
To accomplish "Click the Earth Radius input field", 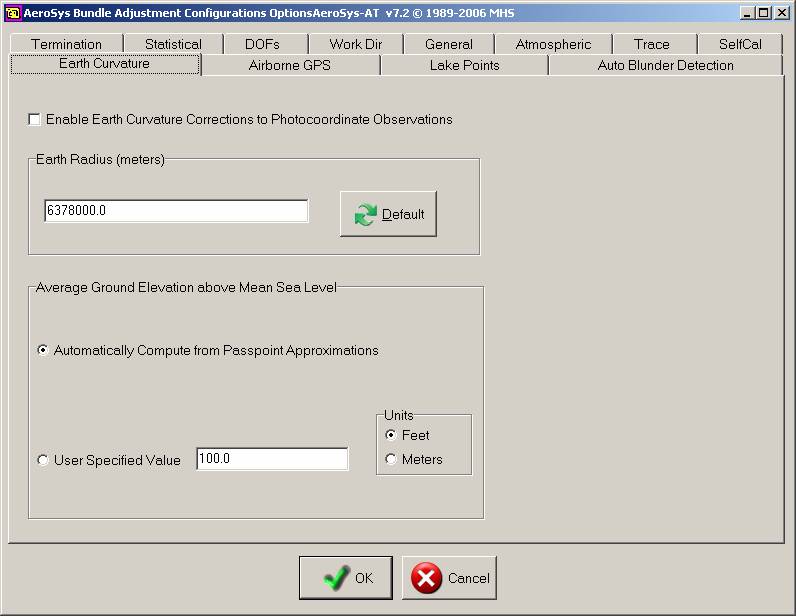I will click(176, 211).
